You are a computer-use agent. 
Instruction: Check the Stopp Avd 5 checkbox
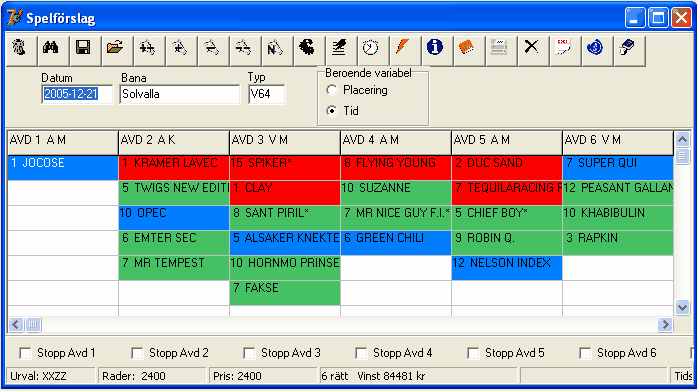coord(473,353)
